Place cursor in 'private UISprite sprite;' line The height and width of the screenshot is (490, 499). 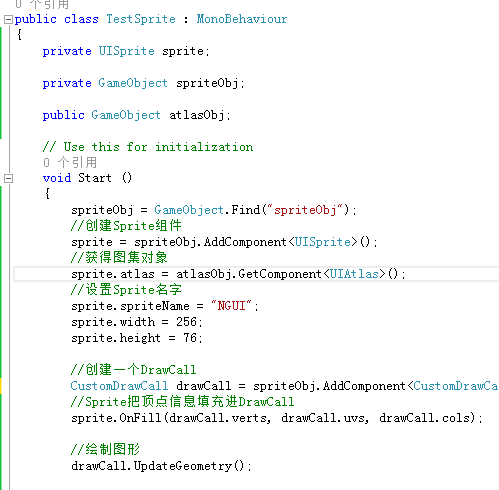126,51
